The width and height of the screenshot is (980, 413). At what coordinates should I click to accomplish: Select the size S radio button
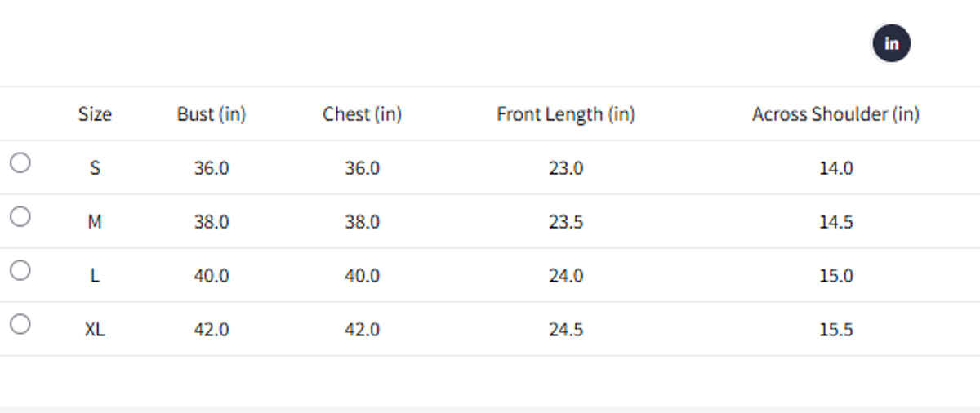click(20, 162)
